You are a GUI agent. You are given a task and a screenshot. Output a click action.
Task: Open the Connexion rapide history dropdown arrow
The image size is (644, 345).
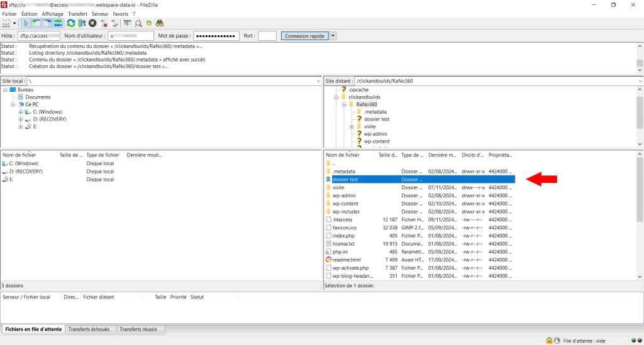(333, 36)
